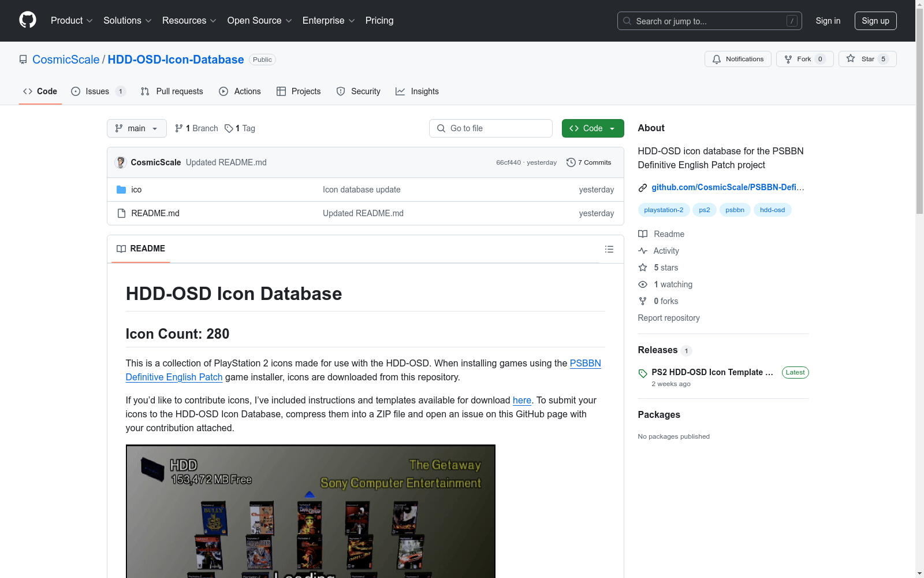Star this repository
Image resolution: width=924 pixels, height=578 pixels.
(x=867, y=59)
